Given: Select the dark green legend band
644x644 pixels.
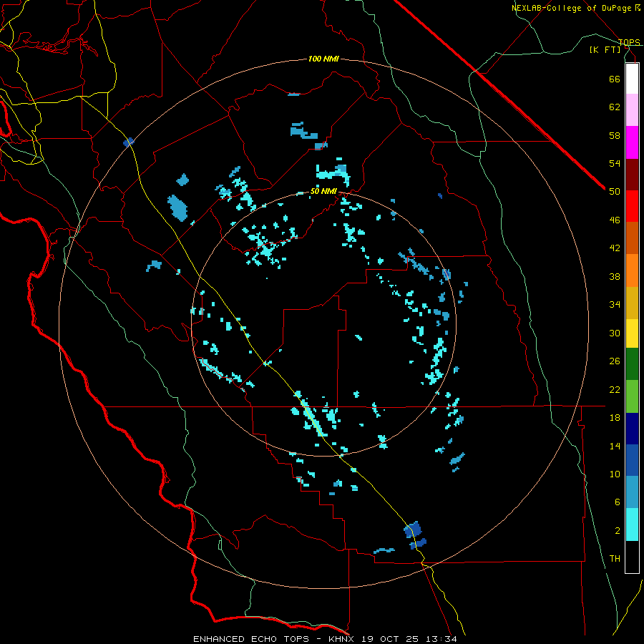Looking at the screenshot, I should (632, 364).
